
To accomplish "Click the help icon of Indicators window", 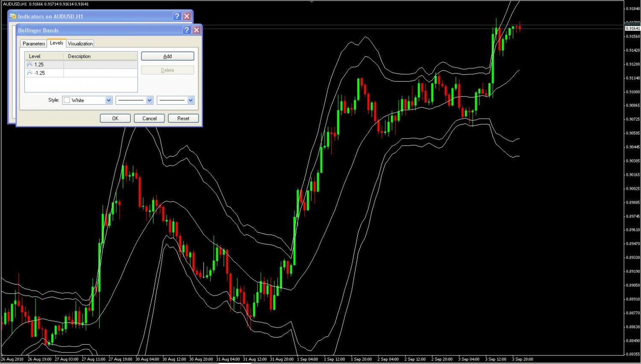I will coord(177,16).
